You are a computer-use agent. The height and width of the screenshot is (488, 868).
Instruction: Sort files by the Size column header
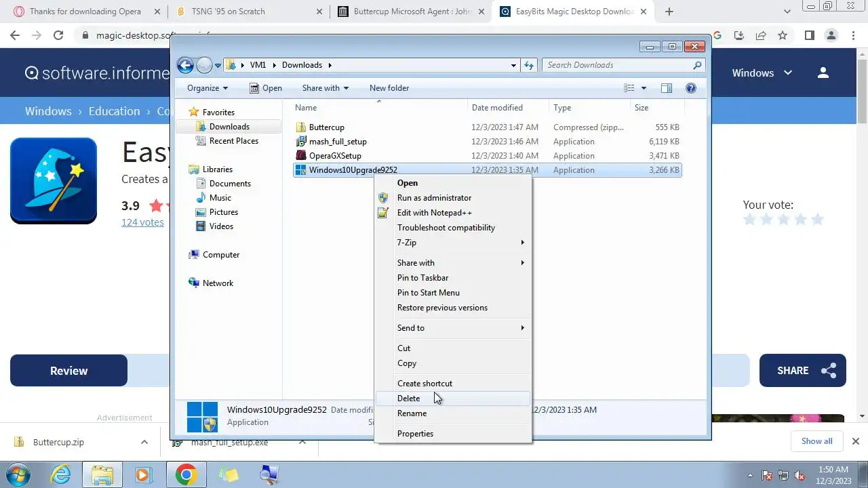657,108
